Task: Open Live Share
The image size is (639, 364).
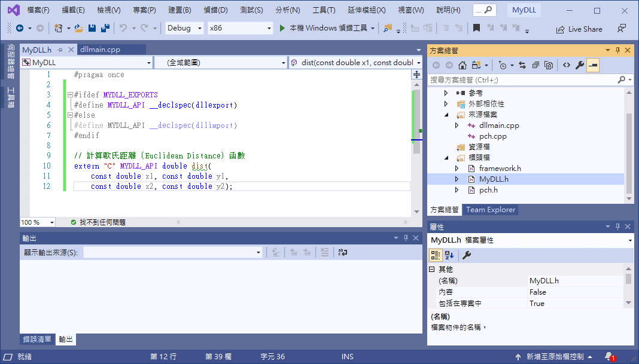Action: 579,29
